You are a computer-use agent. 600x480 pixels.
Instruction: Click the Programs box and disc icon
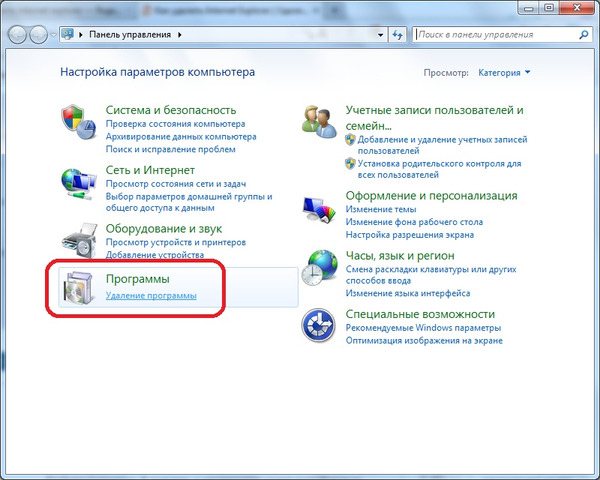click(78, 288)
